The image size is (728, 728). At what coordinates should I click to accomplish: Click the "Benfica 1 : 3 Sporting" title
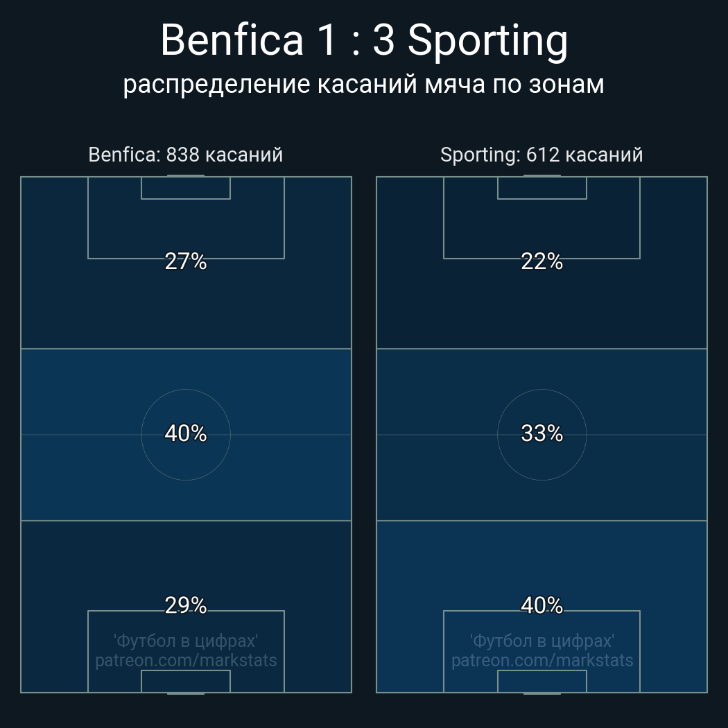coord(364,40)
